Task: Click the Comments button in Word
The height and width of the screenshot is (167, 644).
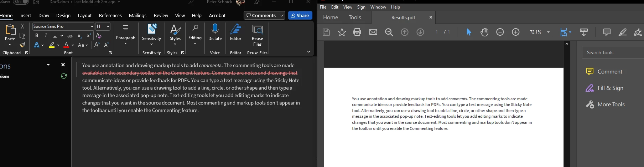Action: [264, 15]
